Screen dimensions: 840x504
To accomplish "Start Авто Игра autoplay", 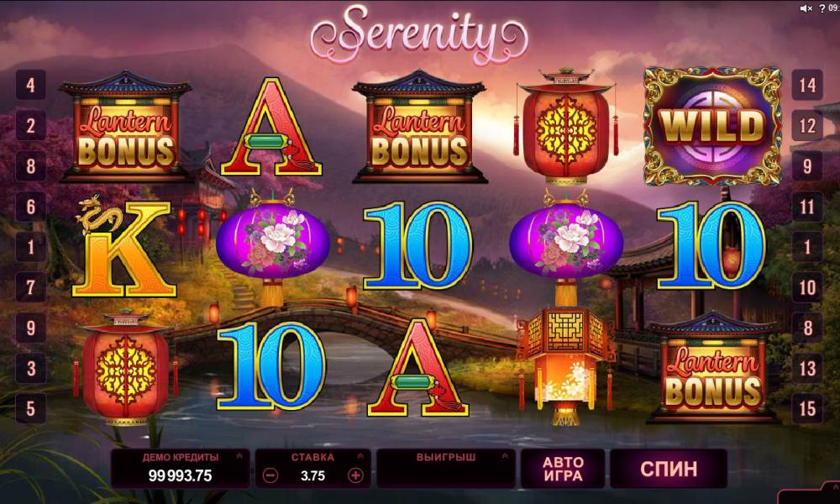I will (x=563, y=470).
